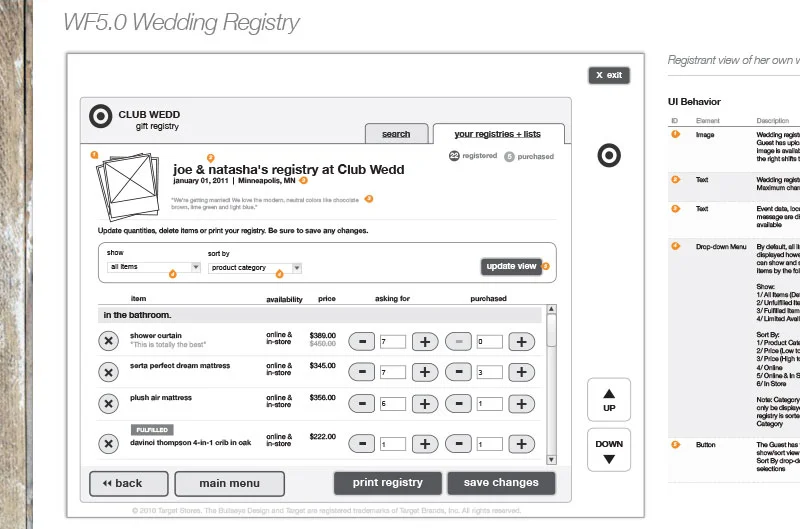Open the sort by product category dropdown
Screen dimensions: 800x529
[255, 268]
